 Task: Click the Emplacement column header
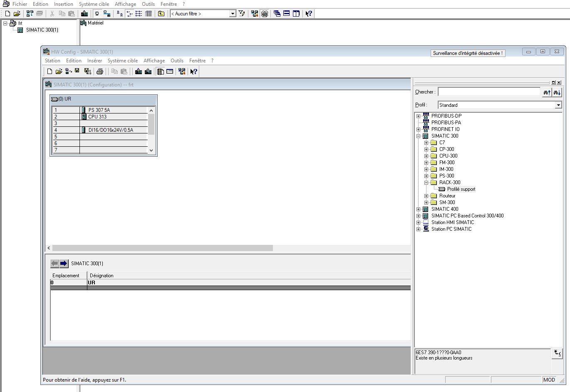point(69,276)
